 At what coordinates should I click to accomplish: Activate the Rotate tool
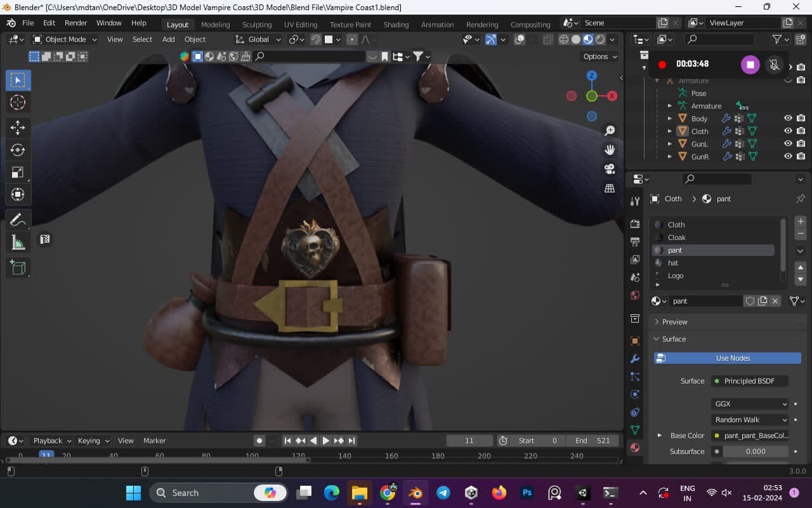[18, 150]
